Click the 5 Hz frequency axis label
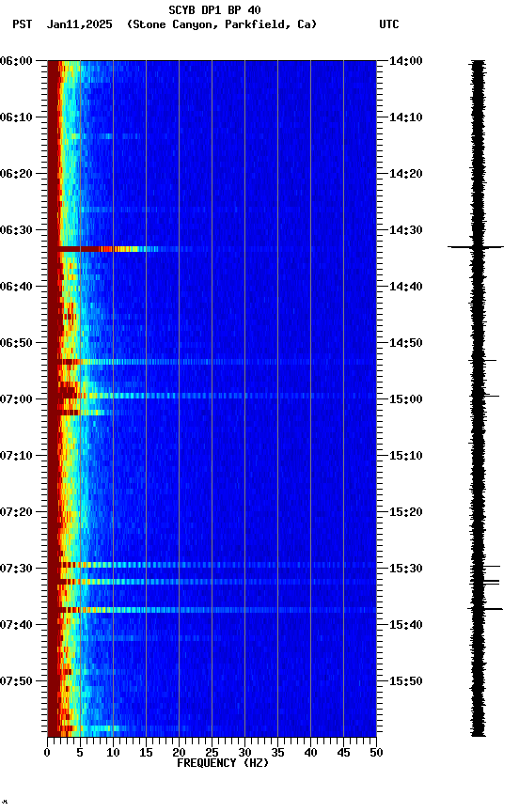The width and height of the screenshot is (519, 812). [80, 753]
